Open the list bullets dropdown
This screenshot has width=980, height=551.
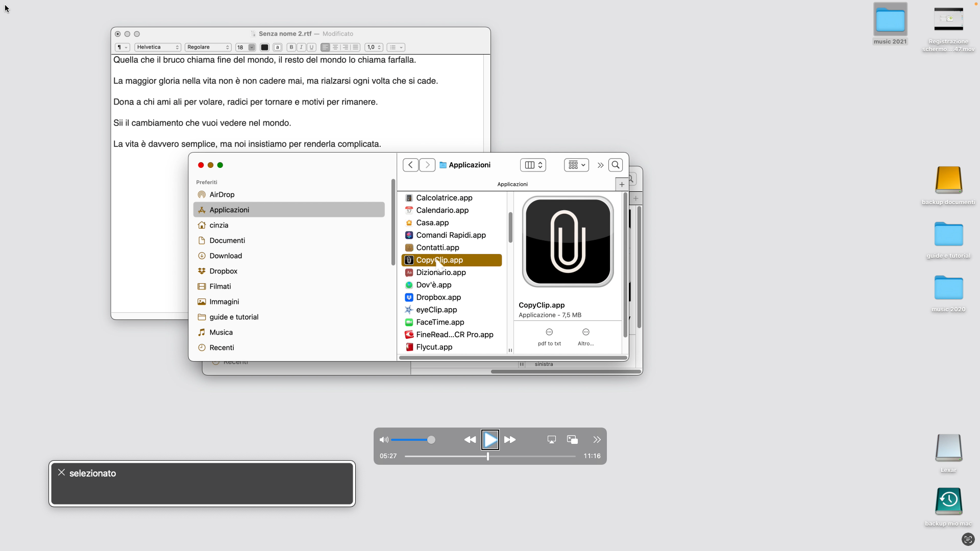click(x=396, y=47)
